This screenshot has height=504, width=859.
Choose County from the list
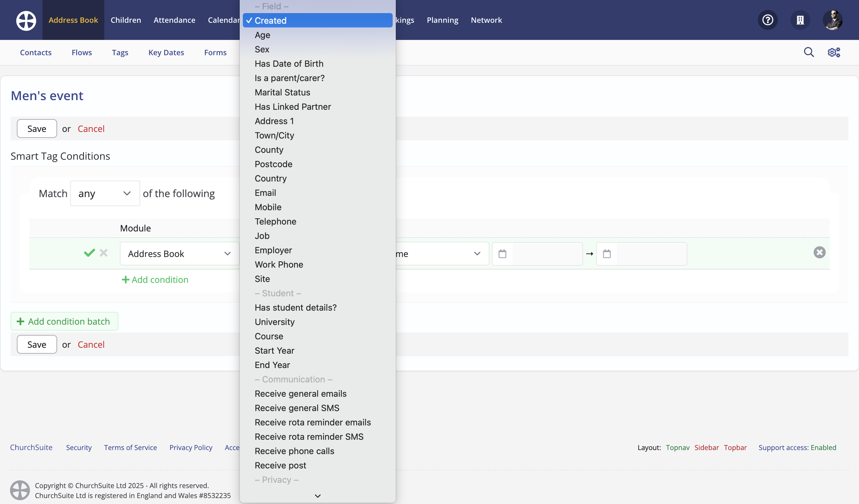tap(318, 150)
